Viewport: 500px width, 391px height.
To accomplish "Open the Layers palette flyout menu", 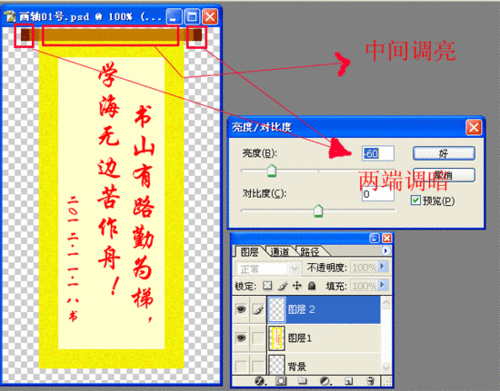I will coord(385,251).
